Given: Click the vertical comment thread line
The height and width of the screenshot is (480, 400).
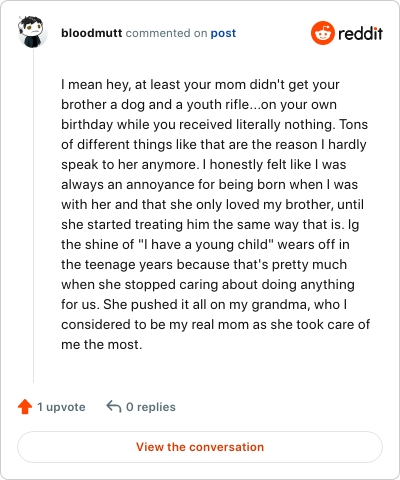Looking at the screenshot, I should pos(33,216).
